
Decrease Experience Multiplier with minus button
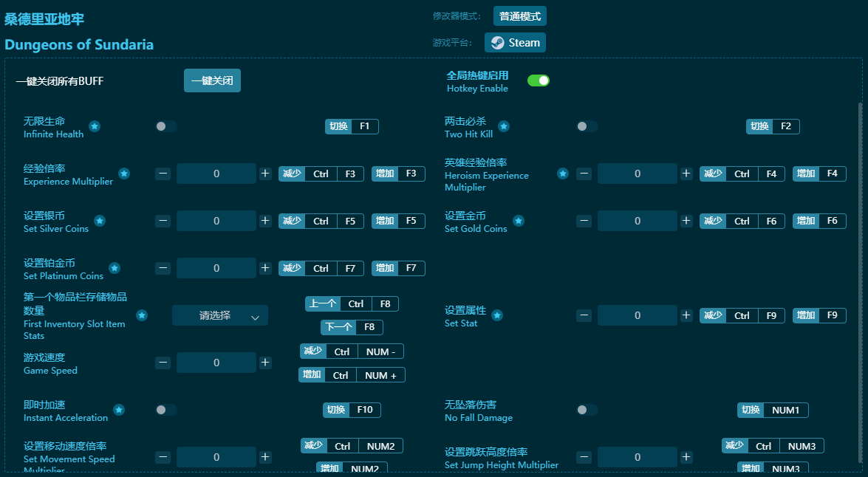(163, 174)
